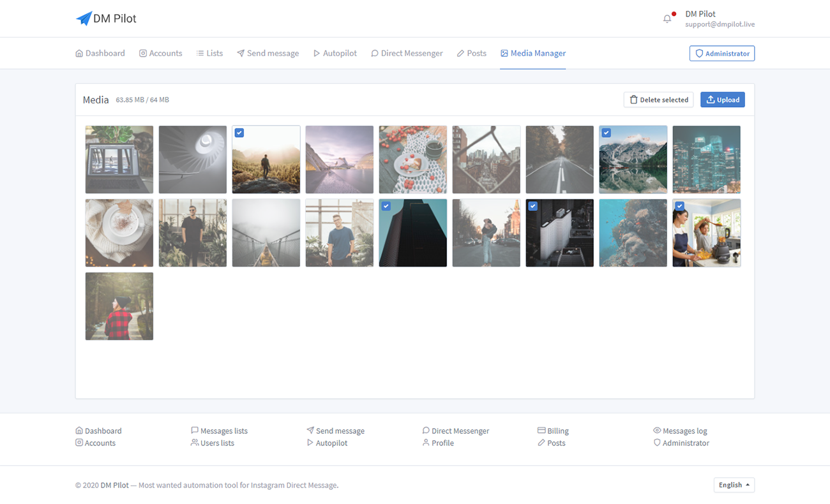Click footer Profile person icon

[426, 443]
